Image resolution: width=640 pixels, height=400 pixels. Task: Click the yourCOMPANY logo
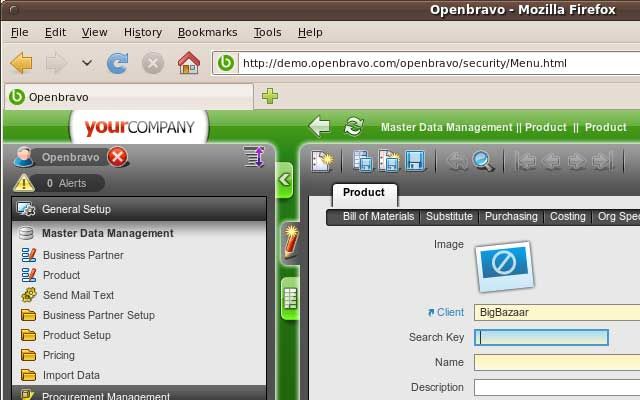(x=139, y=127)
